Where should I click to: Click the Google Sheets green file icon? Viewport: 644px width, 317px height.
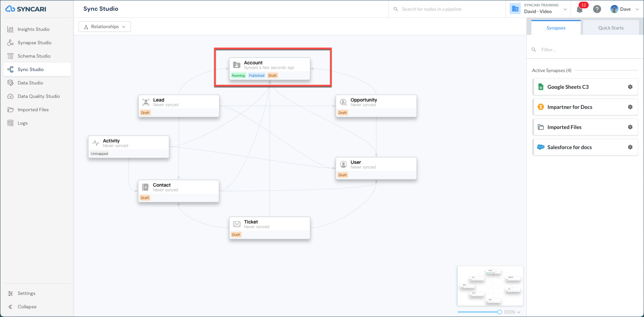pyautogui.click(x=540, y=87)
